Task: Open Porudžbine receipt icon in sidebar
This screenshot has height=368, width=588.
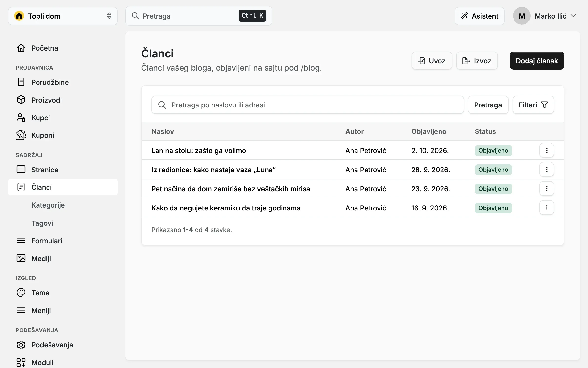Action: pos(21,82)
